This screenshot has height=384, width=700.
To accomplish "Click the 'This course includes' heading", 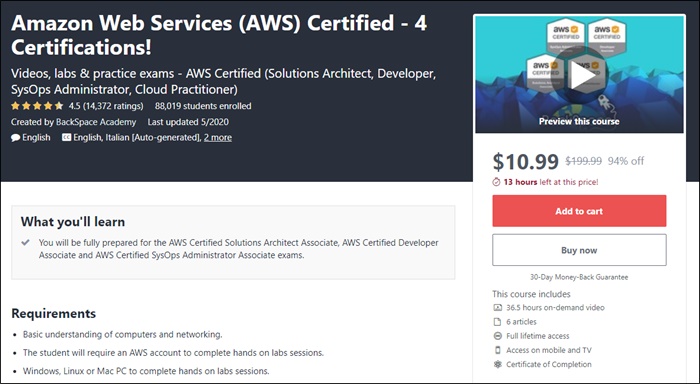I will pos(531,294).
